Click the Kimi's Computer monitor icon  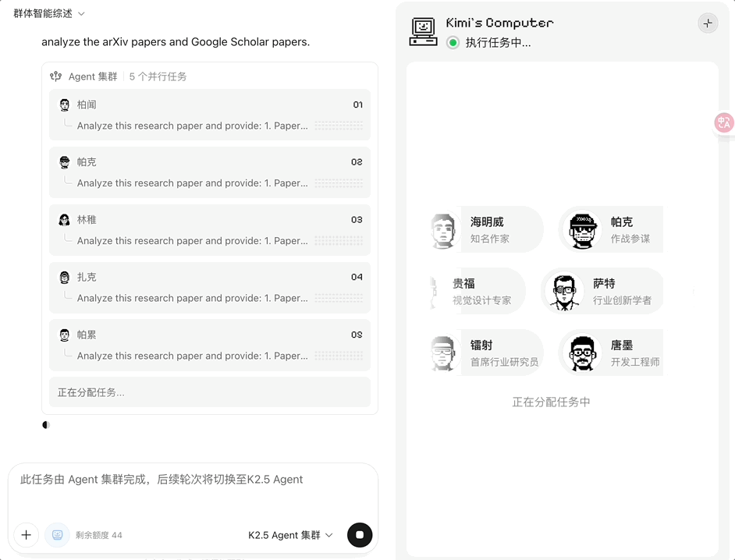pos(424,32)
